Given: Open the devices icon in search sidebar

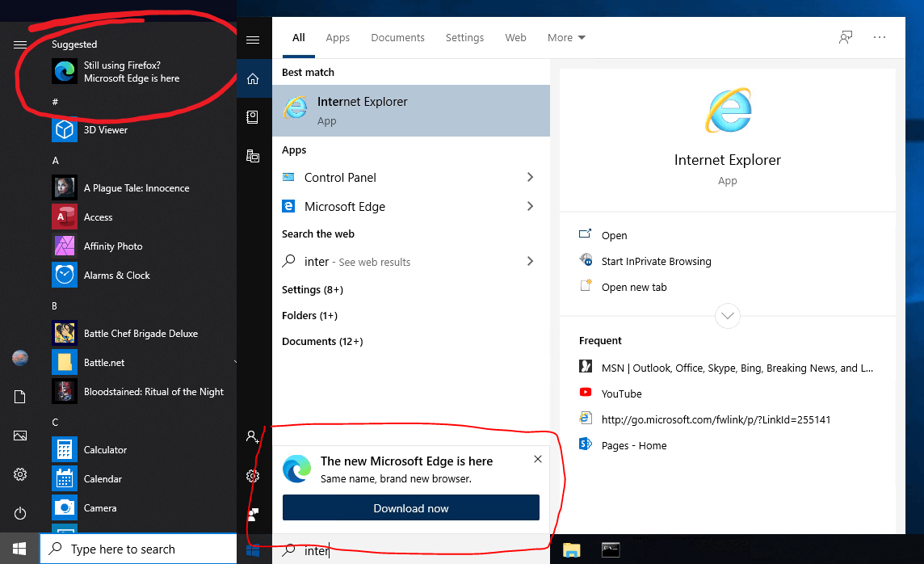Looking at the screenshot, I should 253,156.
